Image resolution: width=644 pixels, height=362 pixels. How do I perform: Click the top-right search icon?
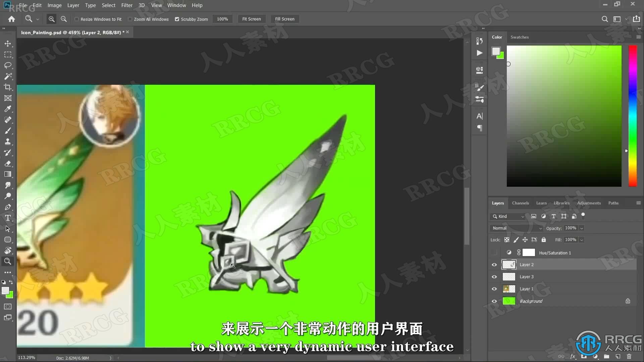pos(604,19)
